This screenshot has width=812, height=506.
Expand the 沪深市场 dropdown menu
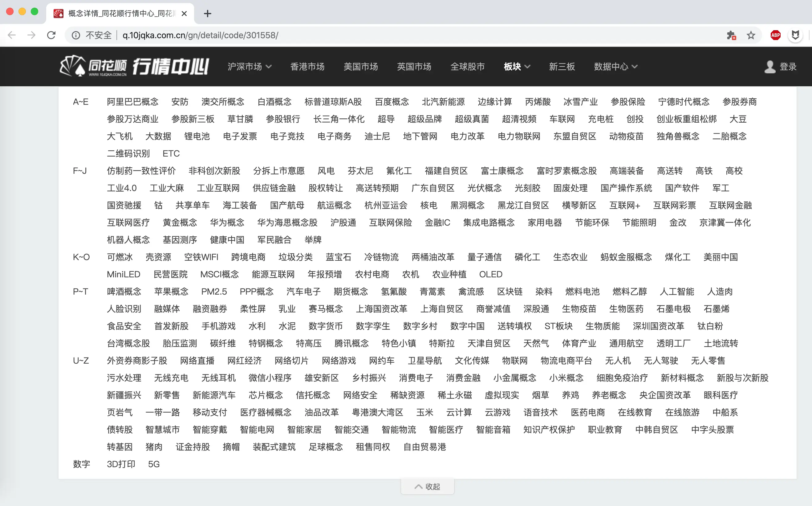point(250,67)
